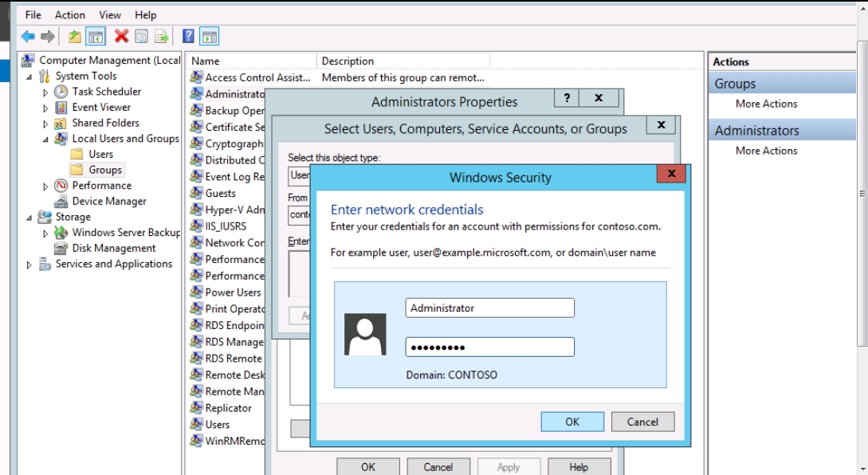Click the Guests group entry

pyautogui.click(x=220, y=193)
